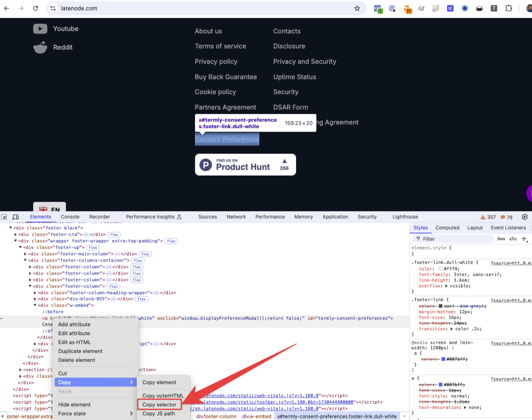Open DevTools settings gear
532x420 pixels.
pyautogui.click(x=525, y=217)
